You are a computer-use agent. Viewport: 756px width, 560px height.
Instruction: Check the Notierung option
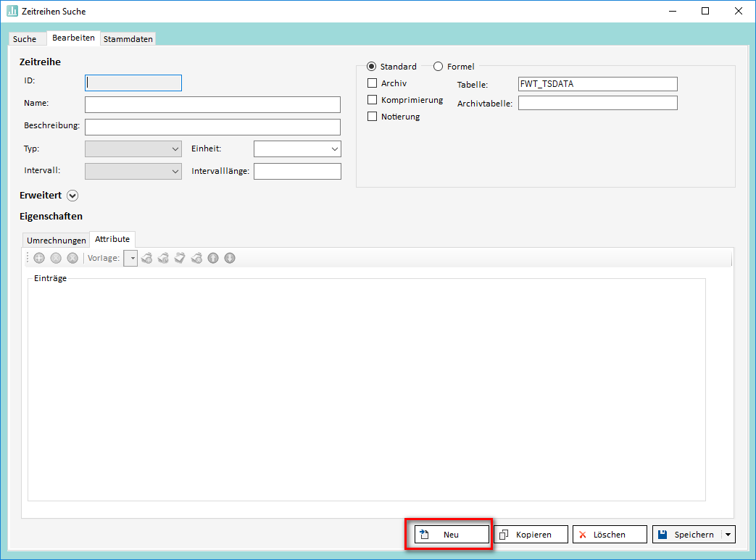pos(373,117)
